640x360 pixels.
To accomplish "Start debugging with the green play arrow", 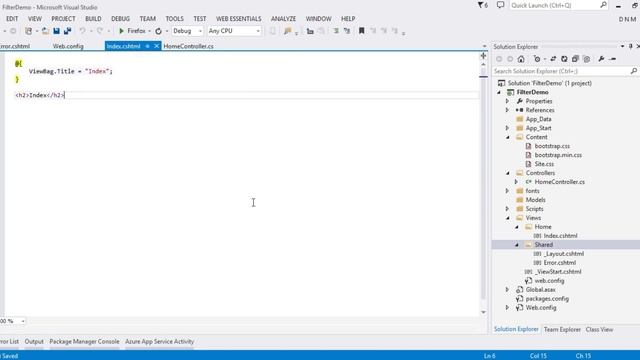I will (121, 31).
